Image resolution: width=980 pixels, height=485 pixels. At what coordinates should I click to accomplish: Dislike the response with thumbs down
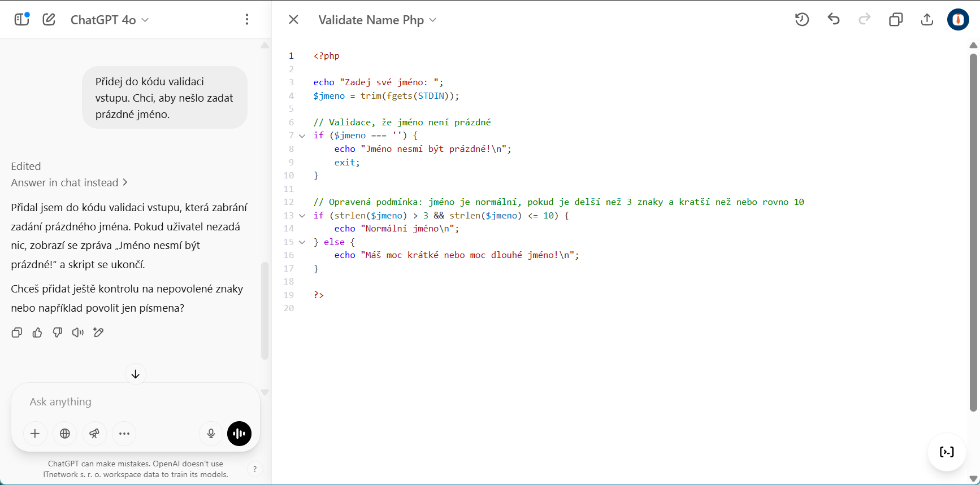click(58, 333)
